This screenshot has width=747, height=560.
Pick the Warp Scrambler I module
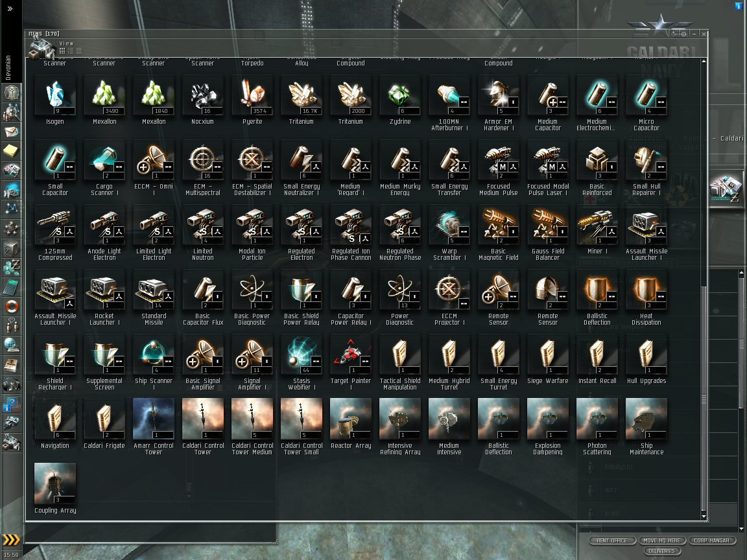[x=449, y=225]
